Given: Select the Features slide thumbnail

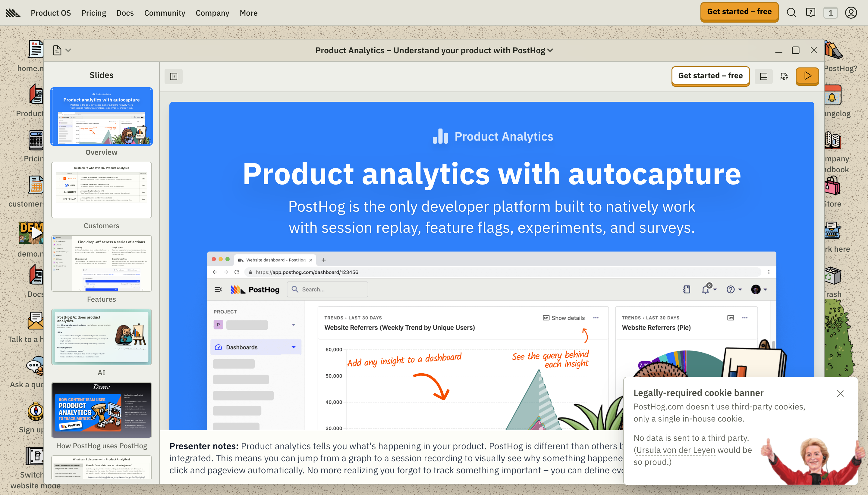Looking at the screenshot, I should tap(101, 263).
